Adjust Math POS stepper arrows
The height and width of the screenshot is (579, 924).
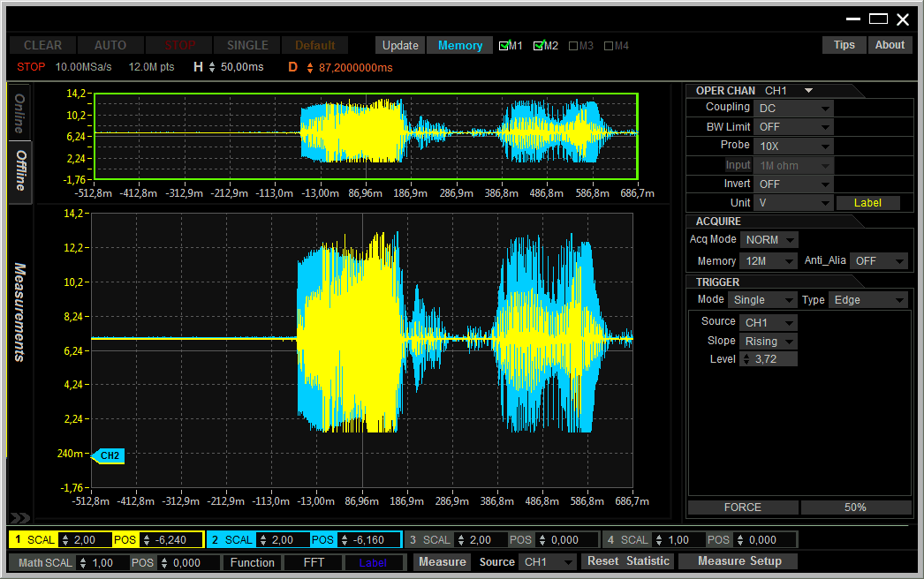pyautogui.click(x=164, y=562)
